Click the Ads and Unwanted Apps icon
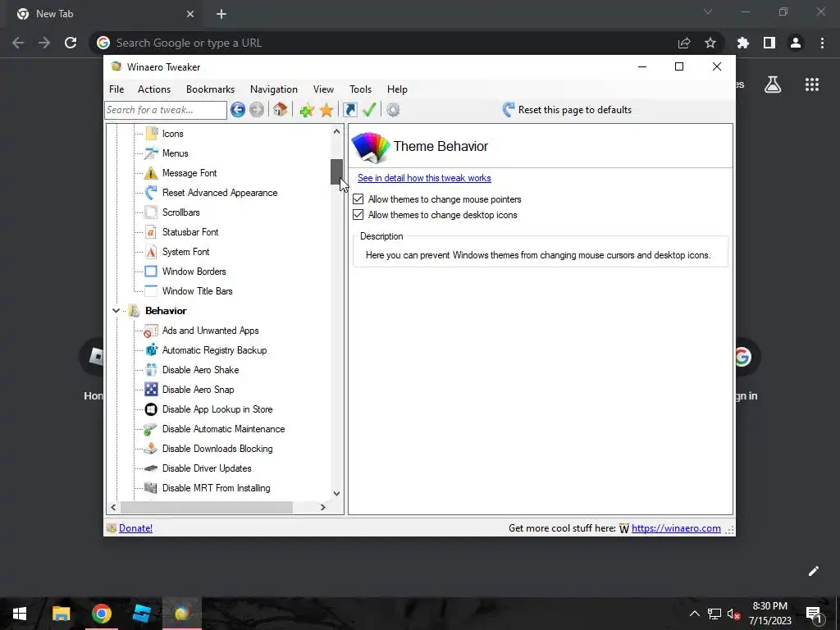840x630 pixels. pyautogui.click(x=152, y=331)
